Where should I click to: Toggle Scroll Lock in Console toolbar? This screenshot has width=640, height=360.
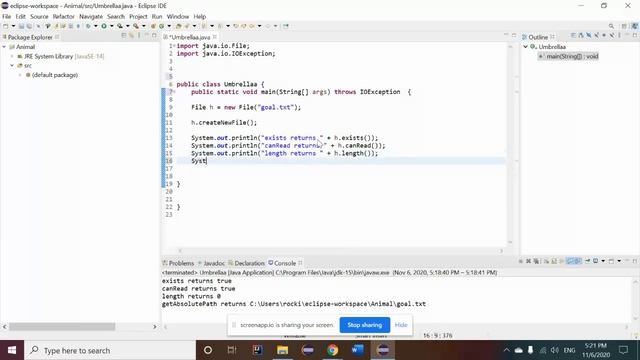pyautogui.click(x=553, y=261)
